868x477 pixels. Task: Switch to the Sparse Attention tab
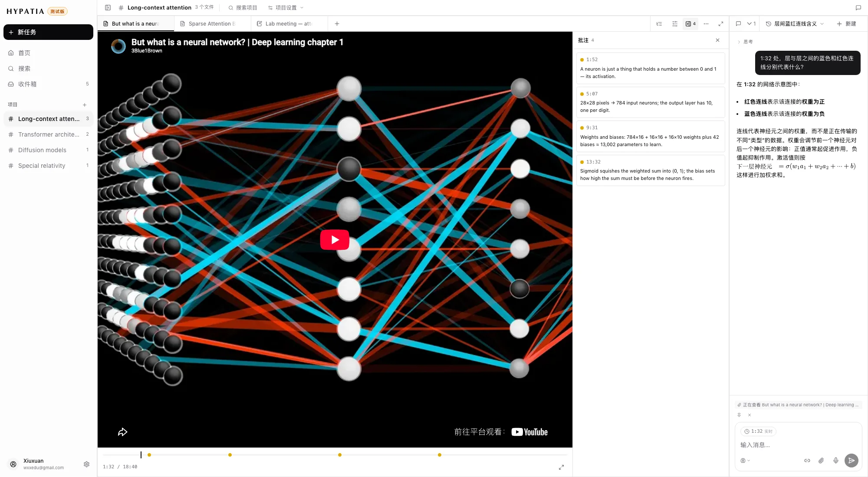212,24
